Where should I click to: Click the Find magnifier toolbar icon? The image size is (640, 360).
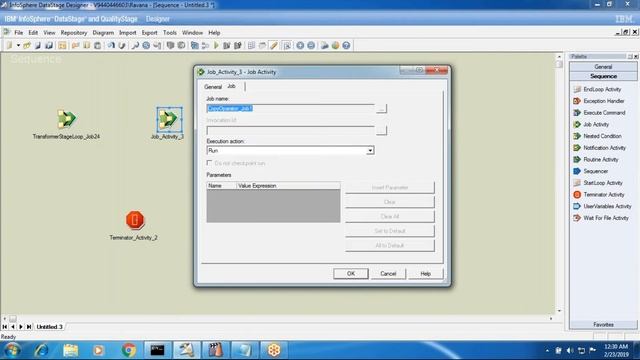pyautogui.click(x=135, y=45)
